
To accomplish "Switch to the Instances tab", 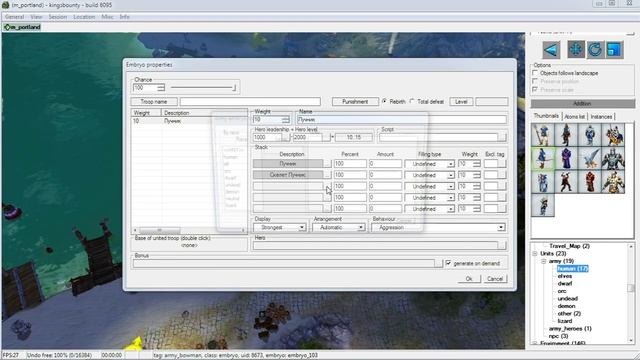I will pos(601,117).
